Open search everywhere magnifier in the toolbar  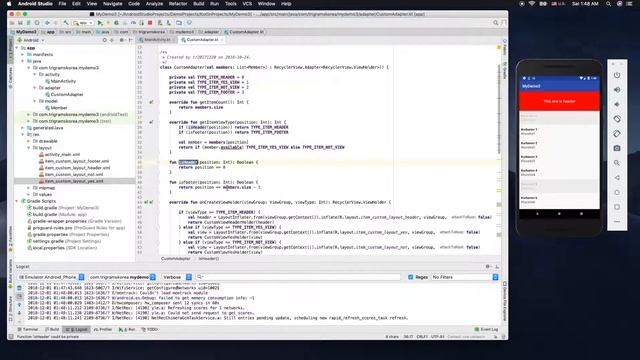coord(496,23)
